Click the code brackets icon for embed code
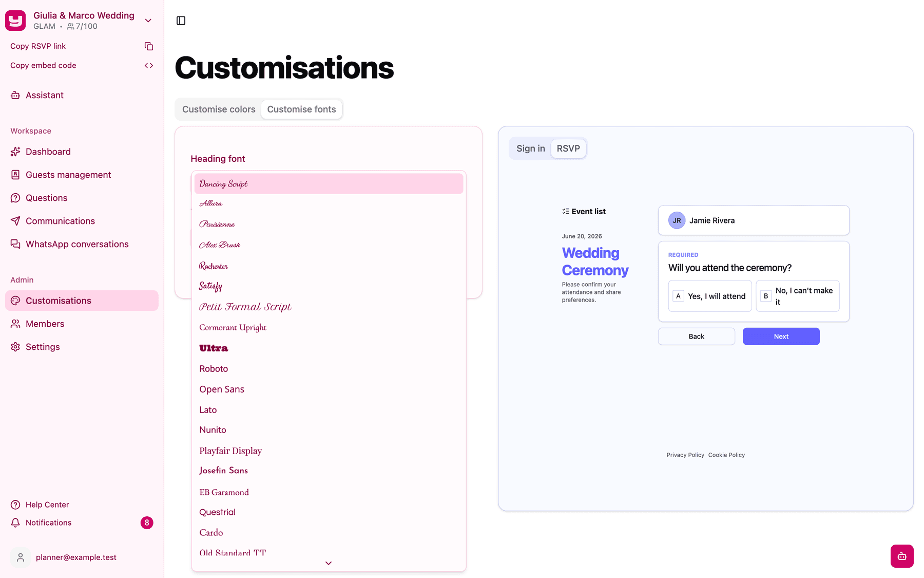The height and width of the screenshot is (578, 924). [149, 65]
